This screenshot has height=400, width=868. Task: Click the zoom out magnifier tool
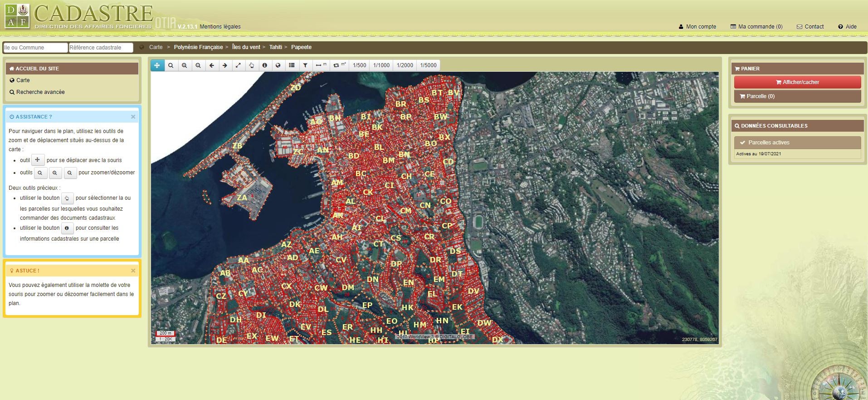(198, 65)
